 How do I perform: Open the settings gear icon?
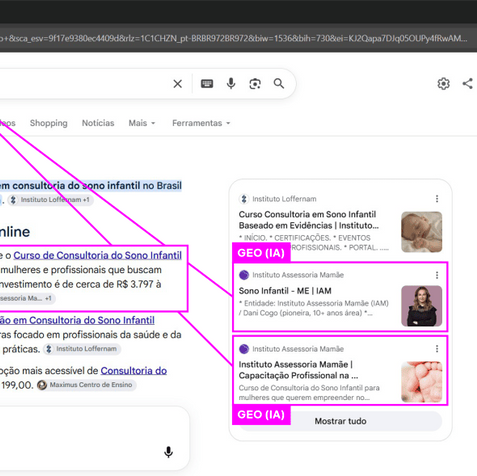point(443,83)
